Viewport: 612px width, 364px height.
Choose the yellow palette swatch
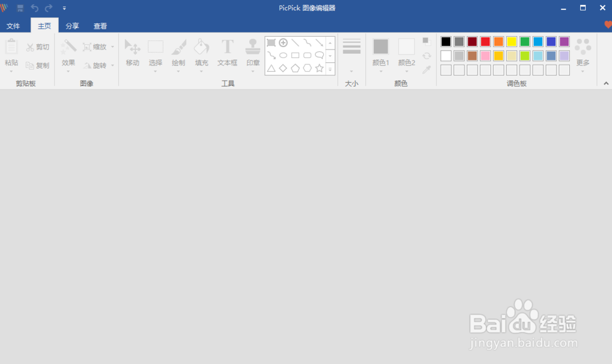511,42
